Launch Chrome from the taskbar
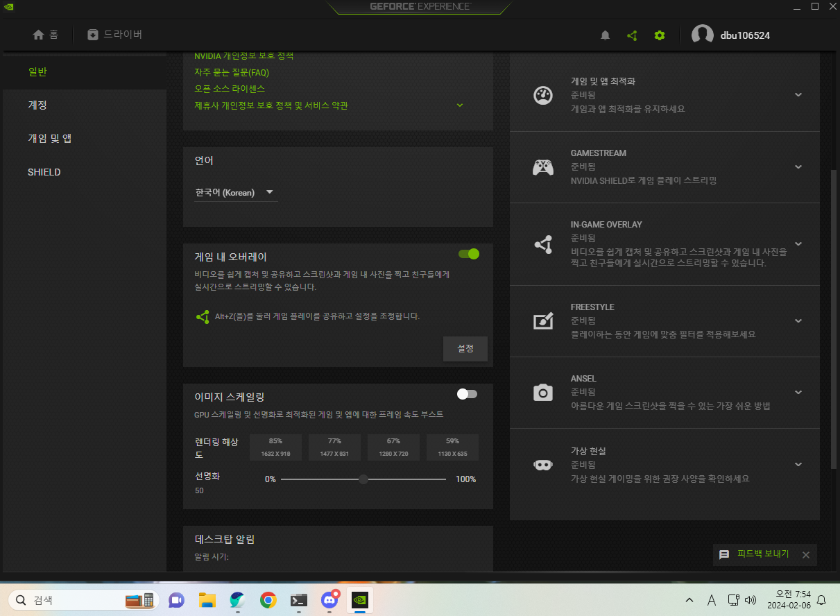Screen dimensions: 840x616 pyautogui.click(x=268, y=599)
